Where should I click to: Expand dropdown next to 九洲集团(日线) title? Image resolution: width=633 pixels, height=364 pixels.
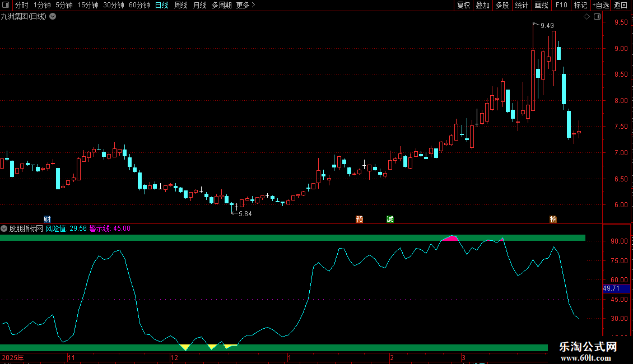53,17
